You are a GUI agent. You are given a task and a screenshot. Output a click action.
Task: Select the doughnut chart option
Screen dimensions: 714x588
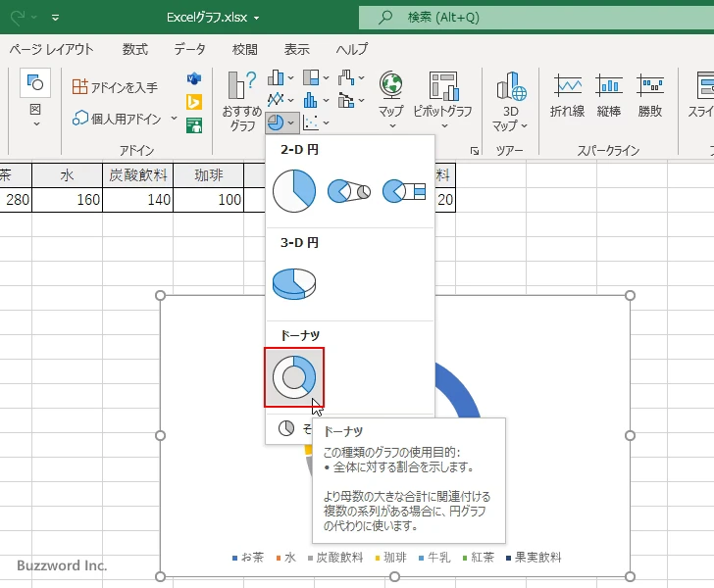tap(294, 377)
